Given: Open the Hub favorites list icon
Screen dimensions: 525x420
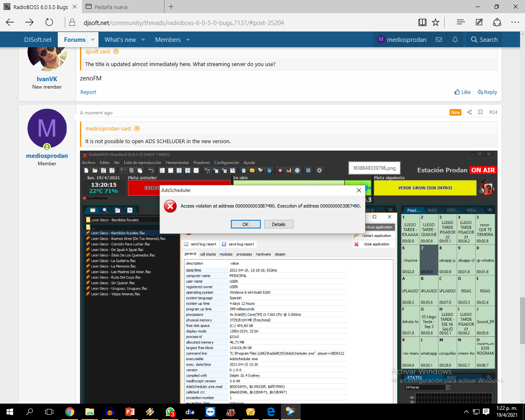Looking at the screenshot, I should 461,23.
